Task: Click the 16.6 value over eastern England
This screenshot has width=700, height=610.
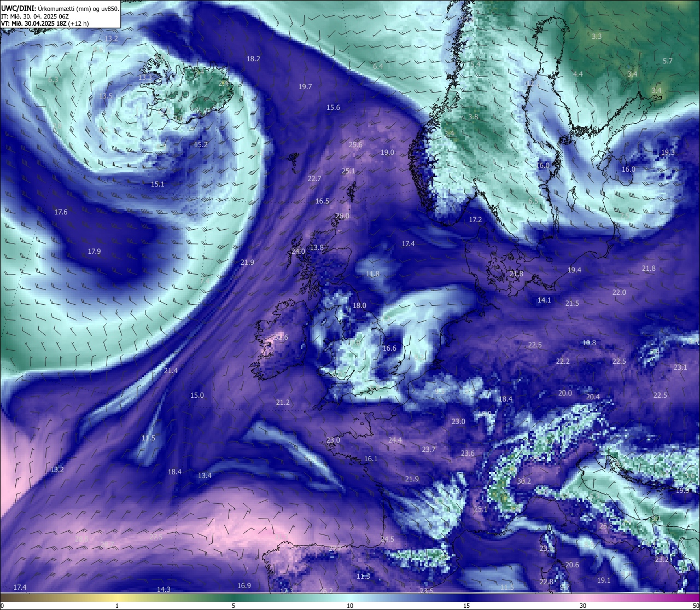Action: (389, 348)
